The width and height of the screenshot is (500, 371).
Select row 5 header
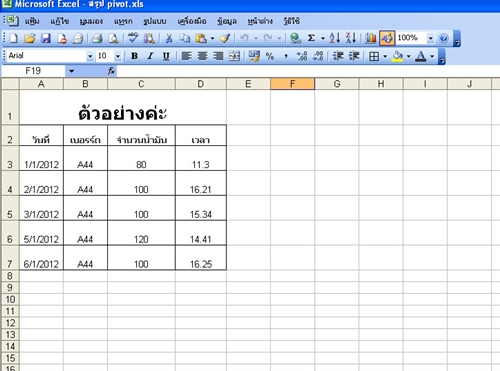tap(10, 208)
